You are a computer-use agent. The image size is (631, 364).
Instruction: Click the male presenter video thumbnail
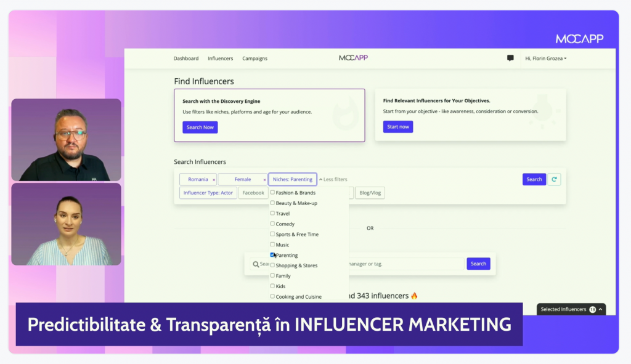(67, 140)
